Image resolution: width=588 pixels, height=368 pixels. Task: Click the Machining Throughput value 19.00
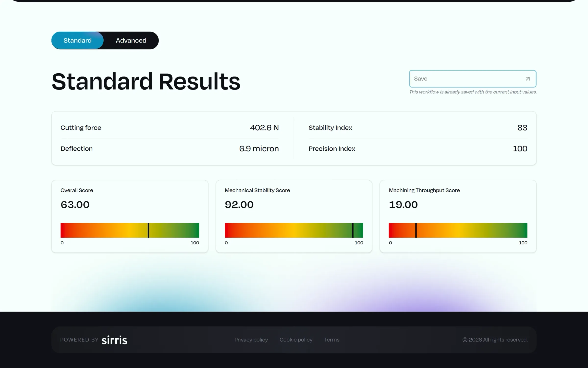pos(403,205)
